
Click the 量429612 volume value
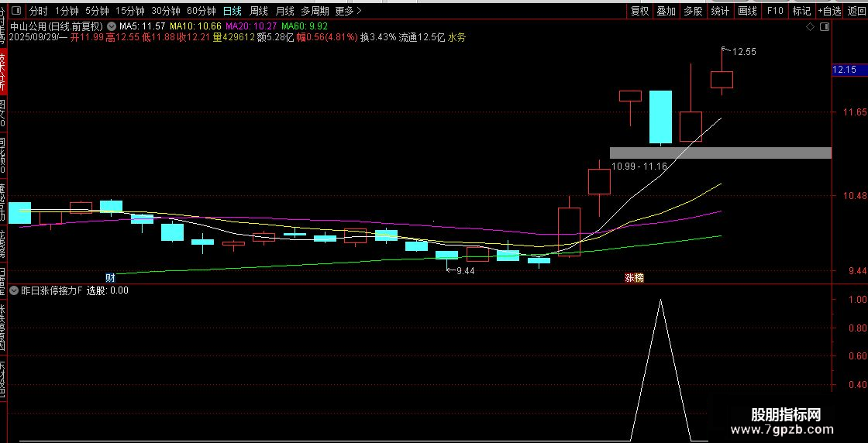(x=235, y=38)
